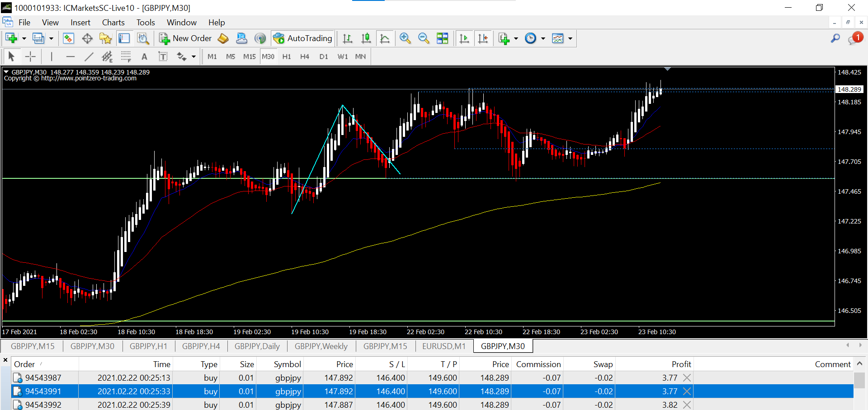Open the Strategy Tester icon

[x=143, y=38]
